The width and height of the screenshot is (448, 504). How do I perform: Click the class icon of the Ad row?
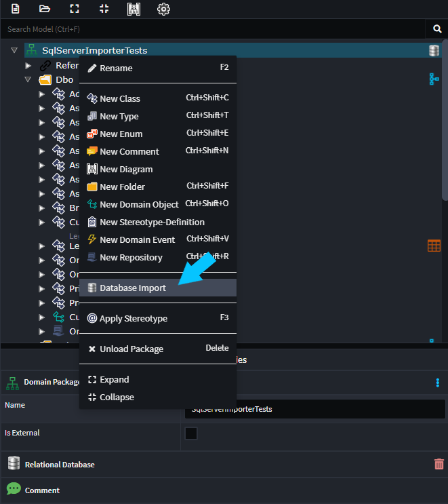pos(59,94)
